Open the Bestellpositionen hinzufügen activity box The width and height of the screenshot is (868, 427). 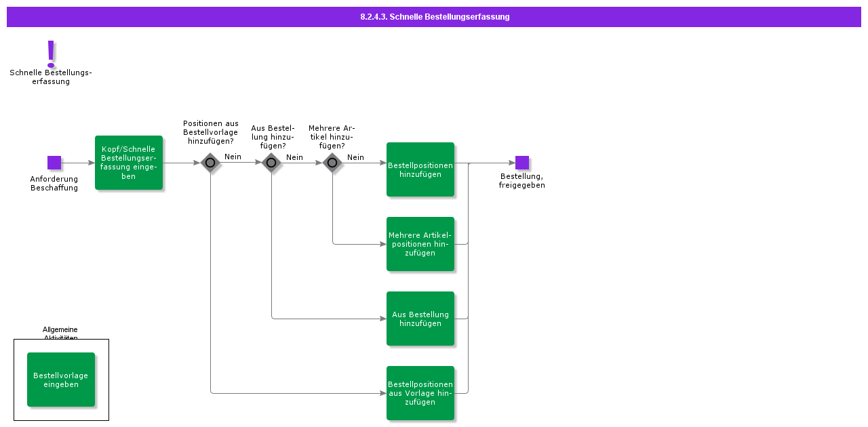(x=420, y=169)
